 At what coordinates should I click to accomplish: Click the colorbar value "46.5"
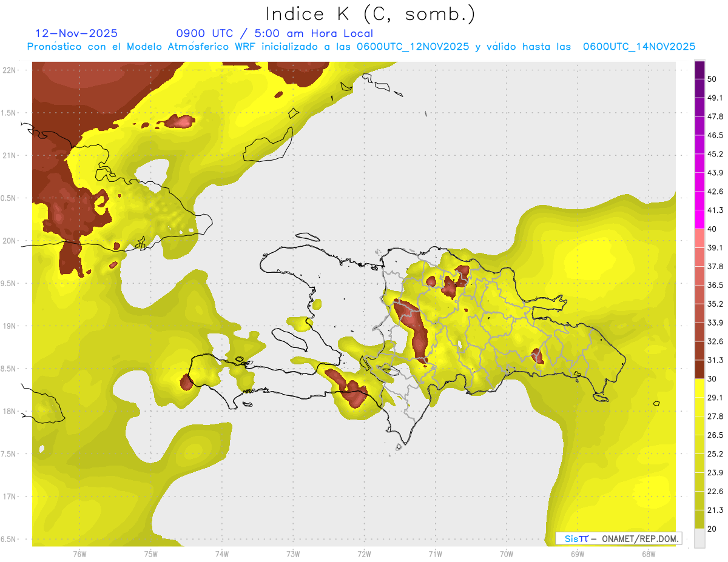(715, 135)
